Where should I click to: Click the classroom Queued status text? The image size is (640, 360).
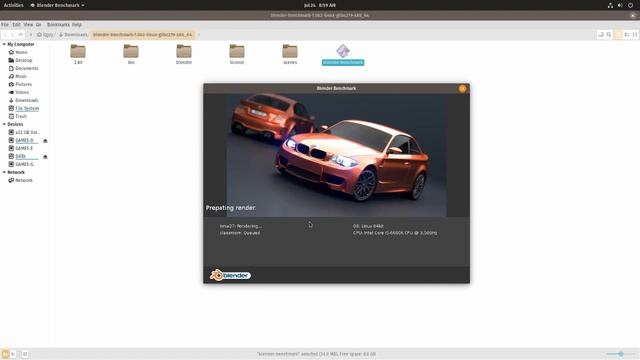240,233
